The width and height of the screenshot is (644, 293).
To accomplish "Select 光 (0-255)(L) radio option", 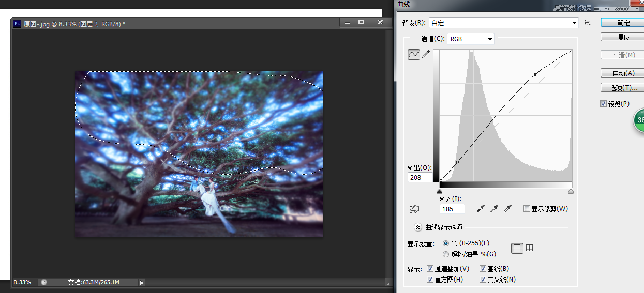I will [x=446, y=243].
